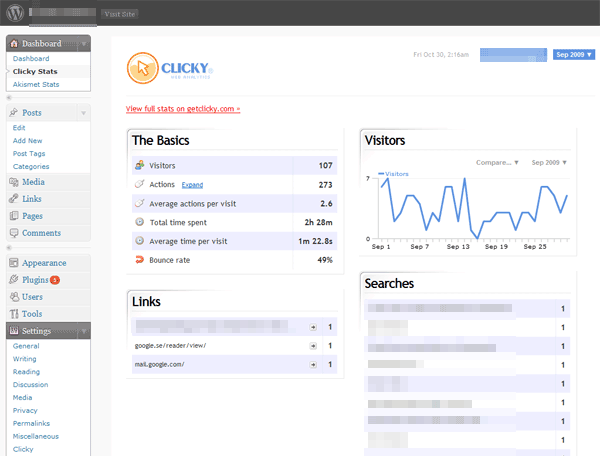
Task: Click the Users icon in sidebar
Action: coord(15,297)
